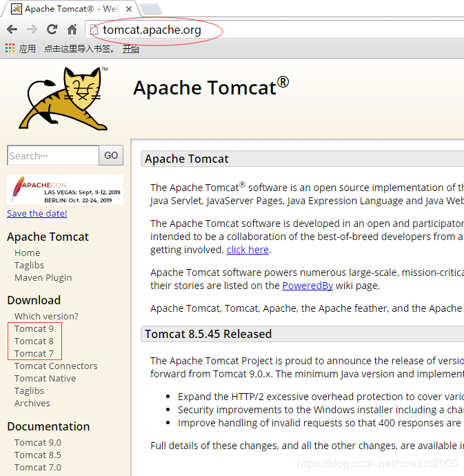The width and height of the screenshot is (464, 476).
Task: Go to the browser Home icon
Action: pyautogui.click(x=72, y=29)
